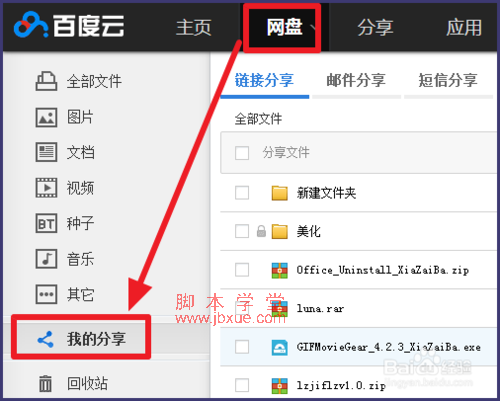Viewport: 500px width, 401px height.
Task: Select the 文档 documents icon
Action: (46, 152)
